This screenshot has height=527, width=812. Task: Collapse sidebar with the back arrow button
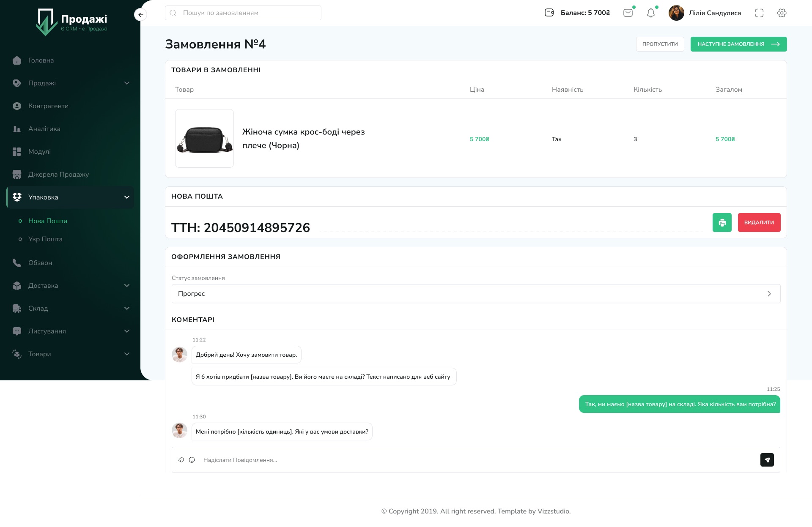(x=141, y=15)
